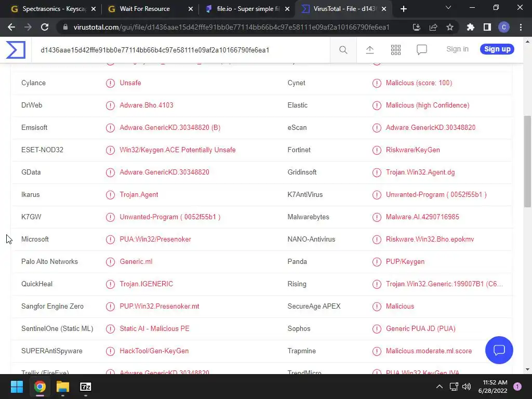
Task: Click the Chrome address bar URL
Action: (x=231, y=27)
